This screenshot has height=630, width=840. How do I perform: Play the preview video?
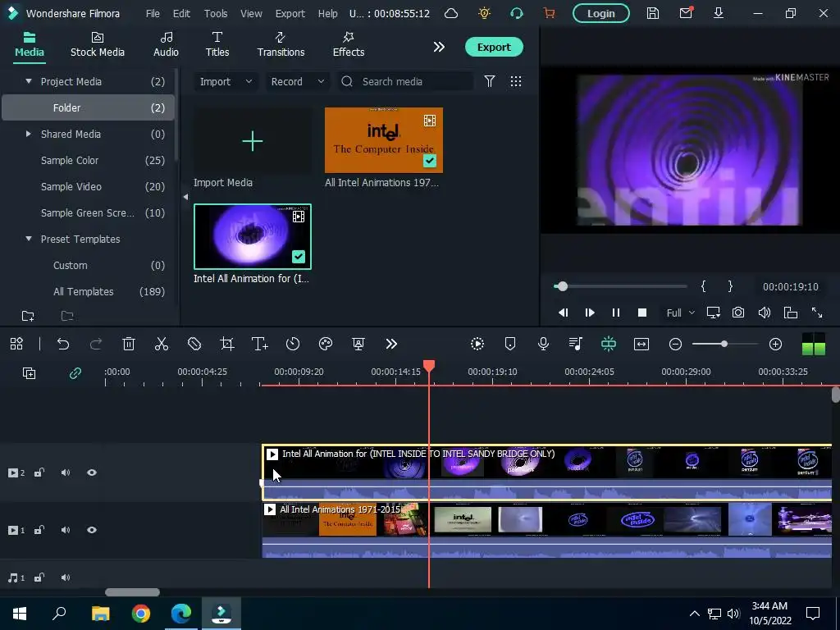click(590, 313)
